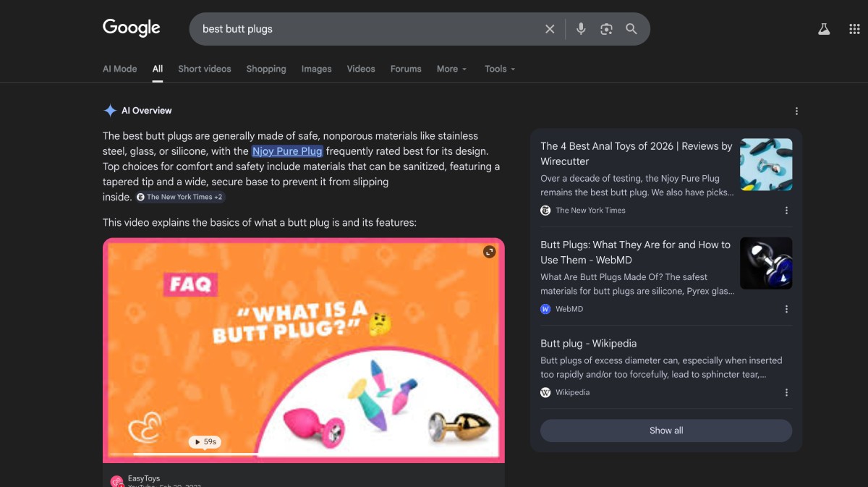Image resolution: width=868 pixels, height=487 pixels.
Task: Click the Google logo
Action: click(x=131, y=28)
